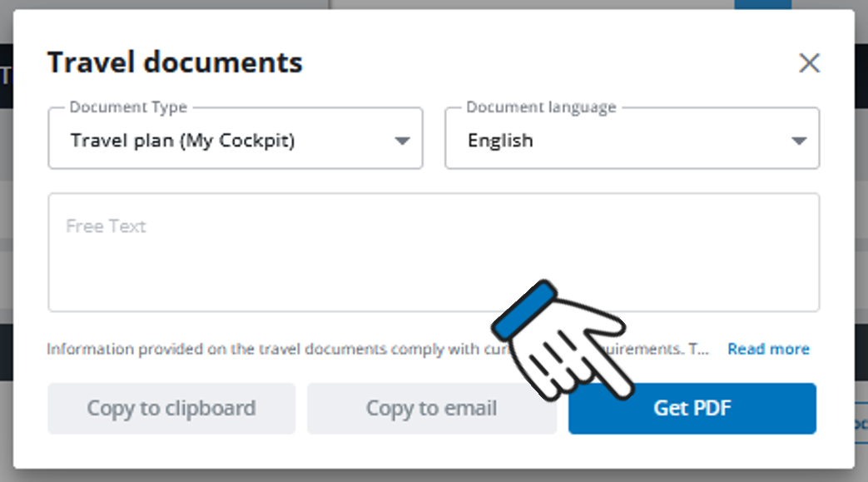
Task: Click the 'Document language' field label
Action: [x=541, y=107]
